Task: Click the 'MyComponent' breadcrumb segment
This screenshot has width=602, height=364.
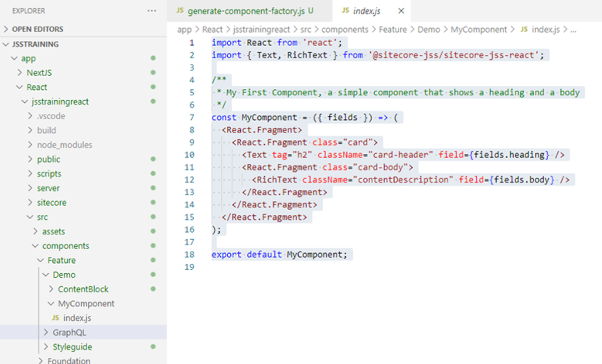Action: (x=479, y=30)
